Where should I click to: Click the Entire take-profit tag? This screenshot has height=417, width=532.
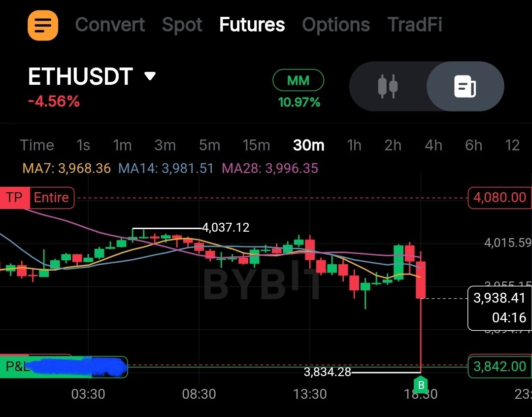(52, 198)
